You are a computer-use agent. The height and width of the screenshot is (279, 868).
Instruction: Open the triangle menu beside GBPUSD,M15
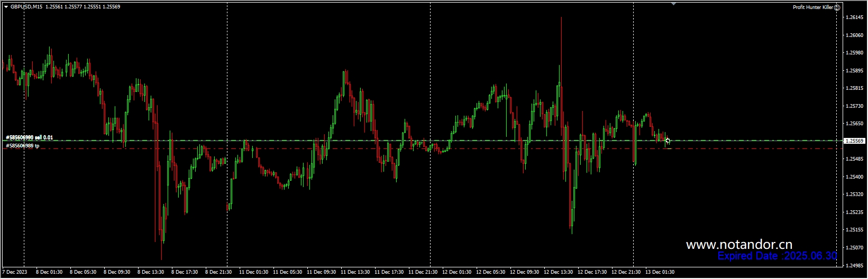[6, 7]
